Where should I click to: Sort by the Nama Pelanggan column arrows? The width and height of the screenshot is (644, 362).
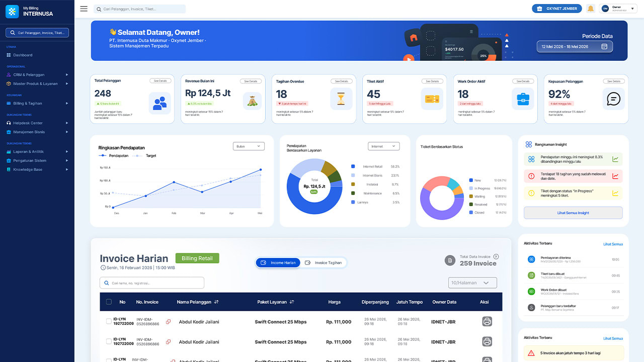[x=216, y=302]
